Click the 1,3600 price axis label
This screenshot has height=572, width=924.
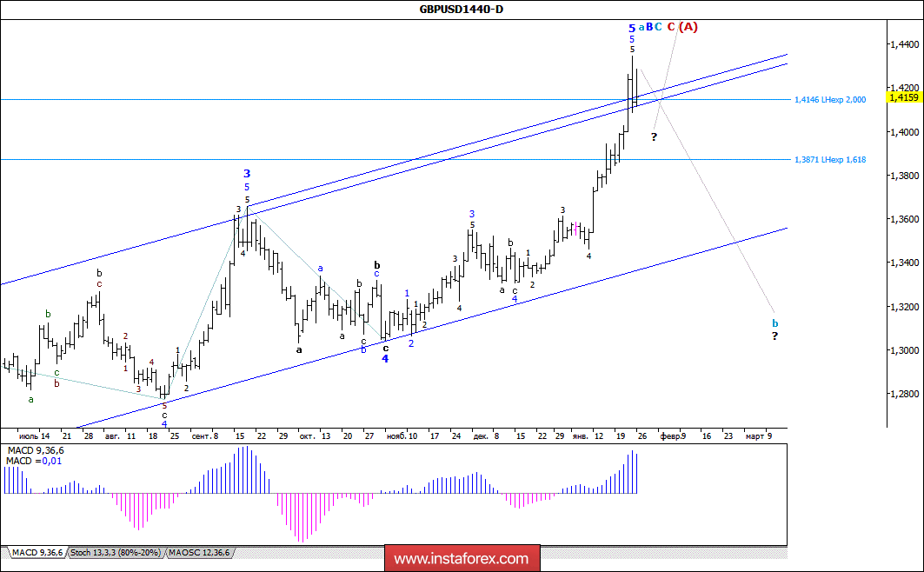[x=905, y=219]
